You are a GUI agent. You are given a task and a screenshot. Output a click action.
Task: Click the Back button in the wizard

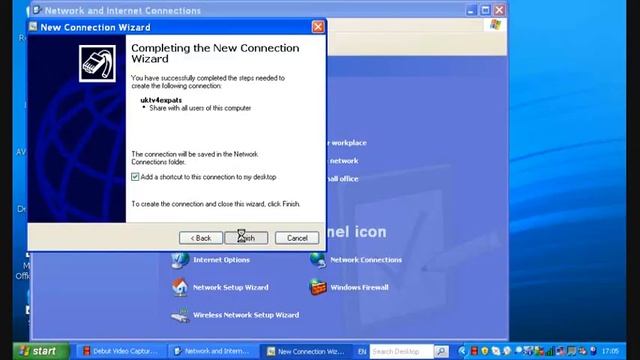click(201, 238)
